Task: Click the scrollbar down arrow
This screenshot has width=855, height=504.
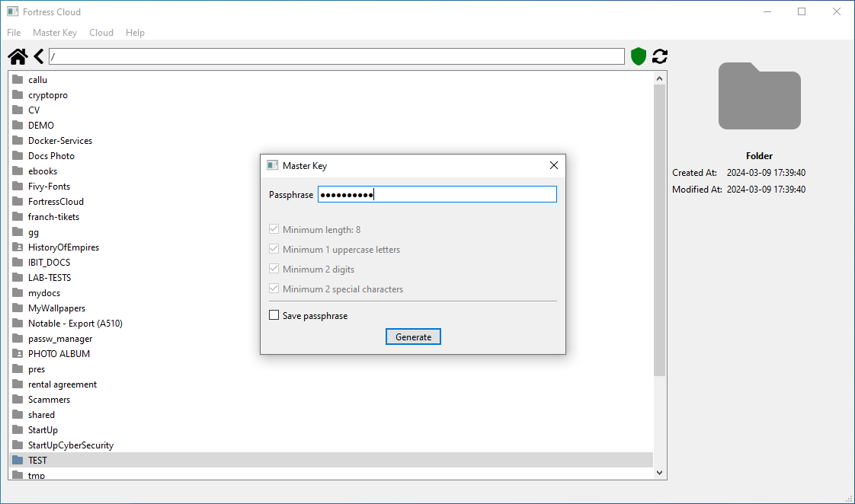Action: (x=658, y=472)
